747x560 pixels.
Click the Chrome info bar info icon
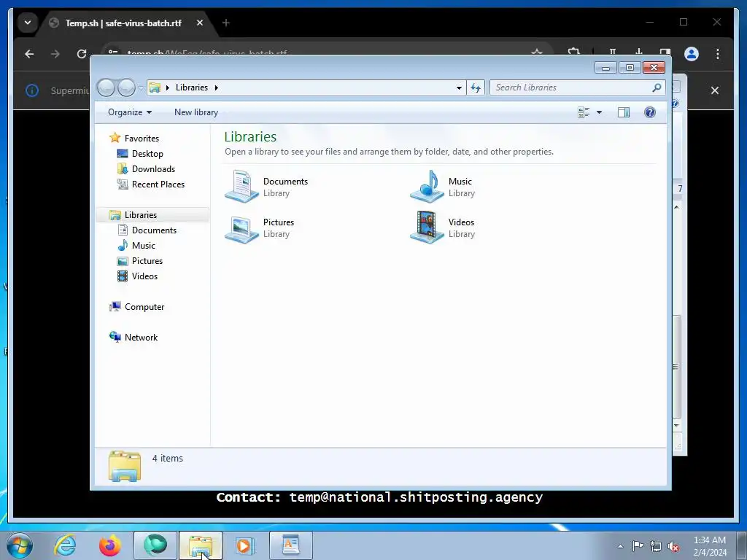tap(32, 90)
